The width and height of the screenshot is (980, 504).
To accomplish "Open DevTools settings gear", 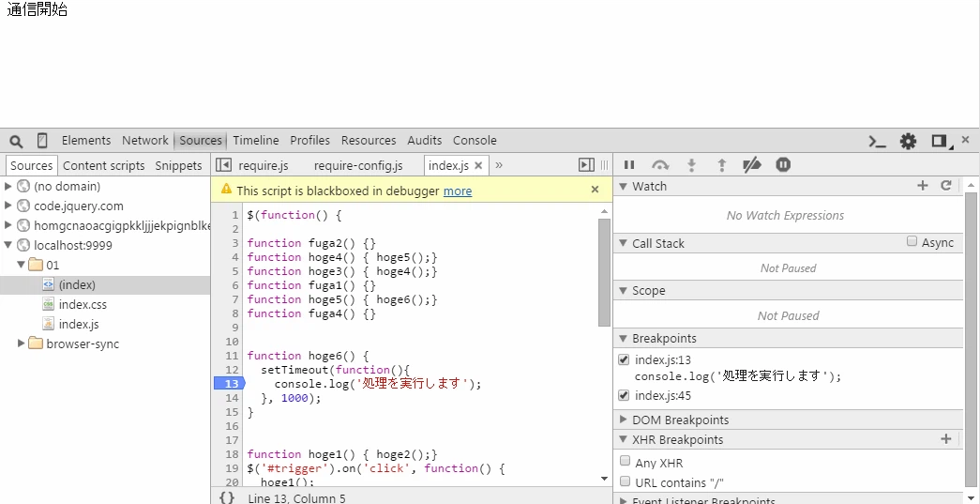I will [908, 142].
